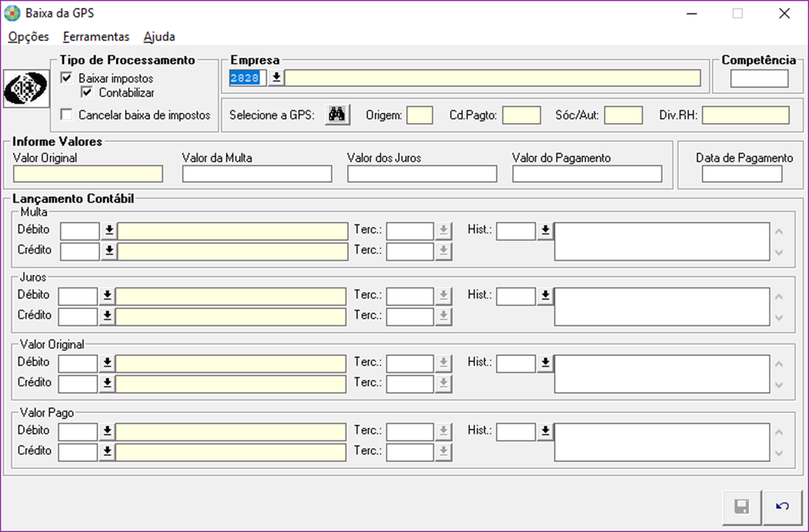Open Valor Pago Crédito account lookup arrow
Viewport: 809px width, 532px height.
[x=107, y=452]
